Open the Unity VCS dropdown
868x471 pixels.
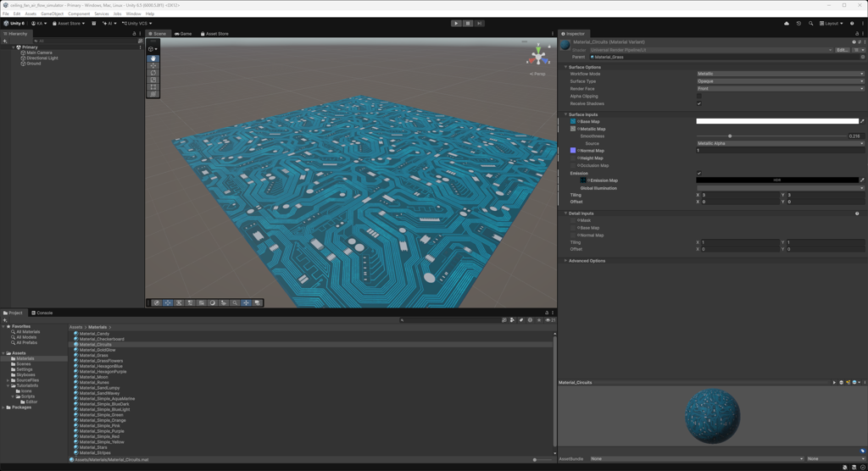(x=136, y=23)
